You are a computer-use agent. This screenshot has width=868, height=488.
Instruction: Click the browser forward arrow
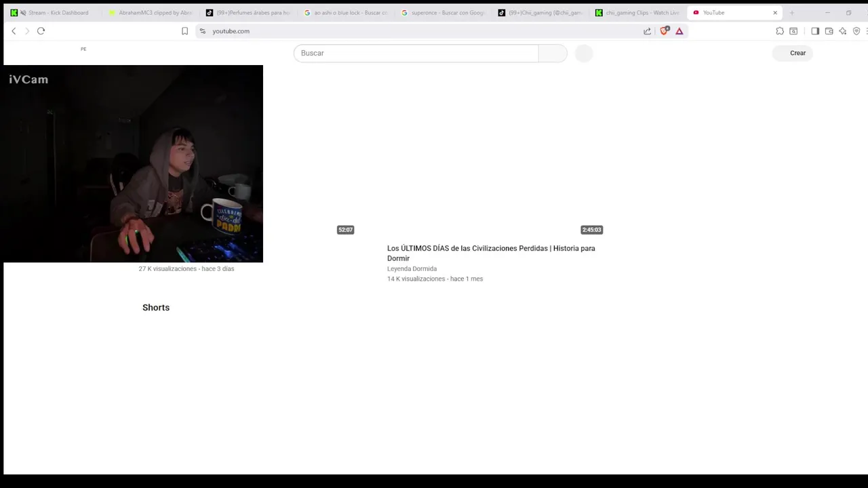27,31
